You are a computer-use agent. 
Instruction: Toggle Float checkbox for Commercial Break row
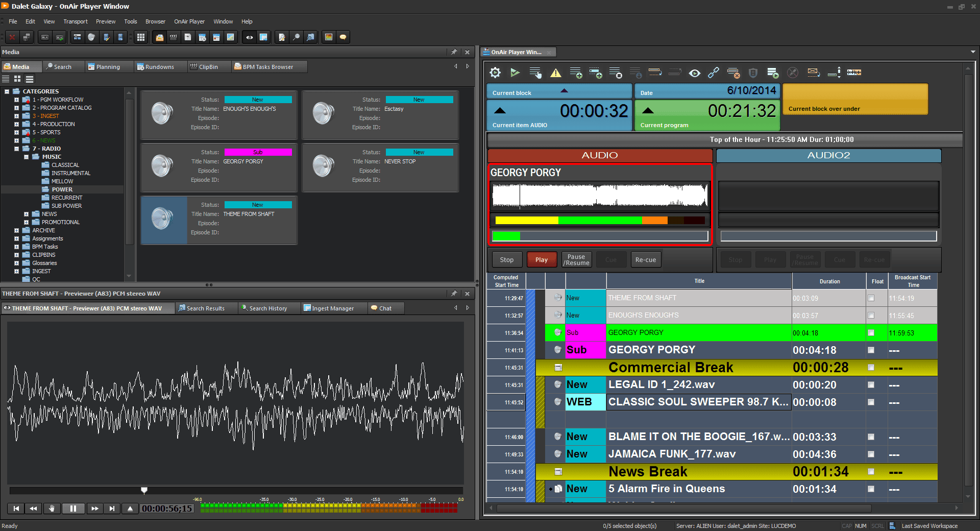(871, 368)
